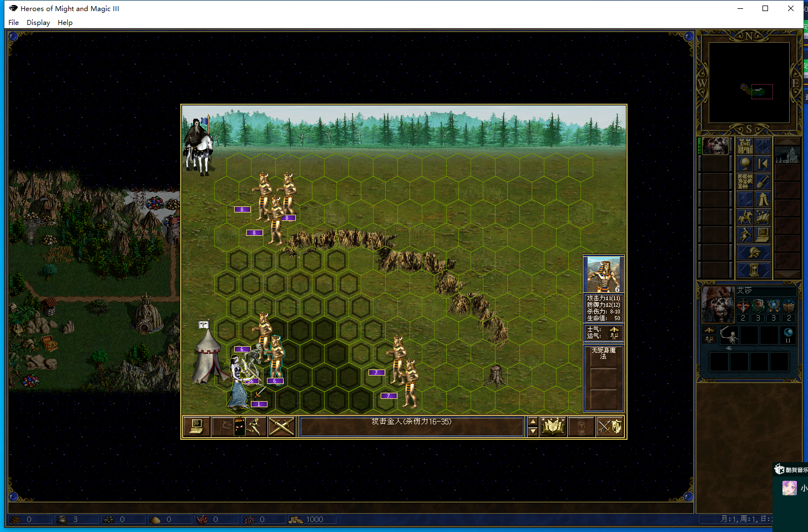Click the blue-dressed unit with stack count 1
Viewport: 808px width, 532px height.
tap(239, 383)
